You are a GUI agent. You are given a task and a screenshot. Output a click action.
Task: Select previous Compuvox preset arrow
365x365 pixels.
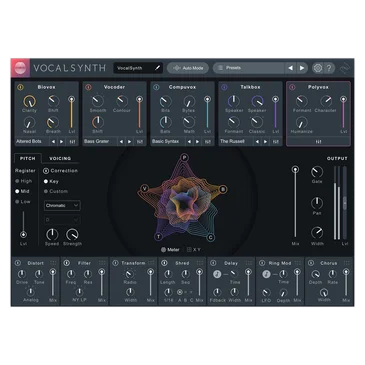point(189,142)
